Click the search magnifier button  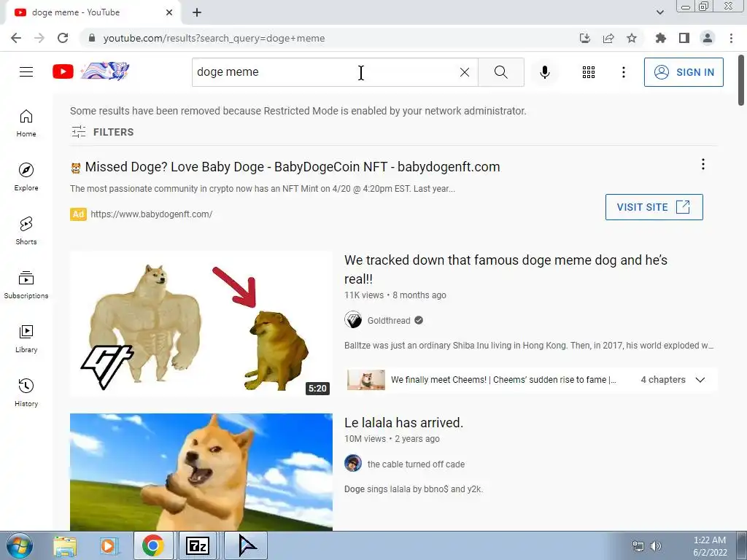(500, 72)
